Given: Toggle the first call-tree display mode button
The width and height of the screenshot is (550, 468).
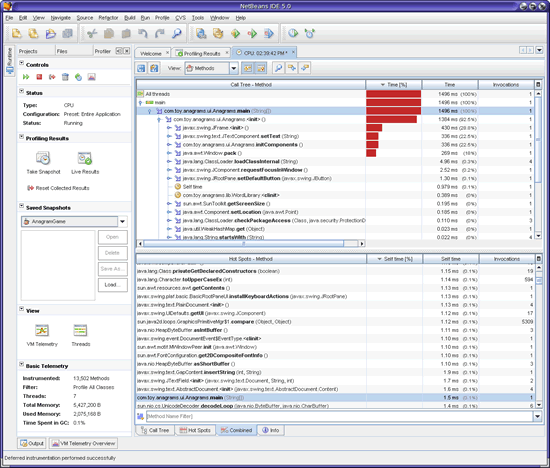Looking at the screenshot, I should (x=248, y=68).
